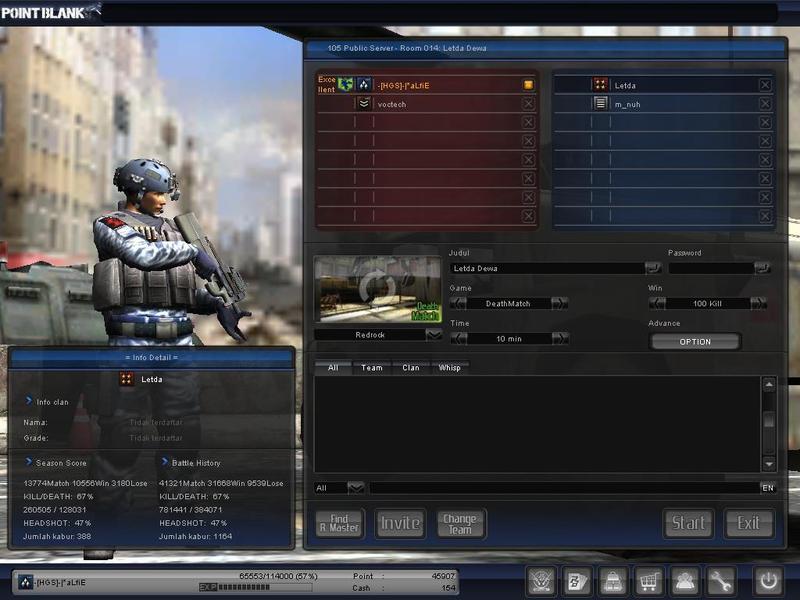800x600 pixels.
Task: Open the Clan emblem menu icon
Action: [x=541, y=581]
